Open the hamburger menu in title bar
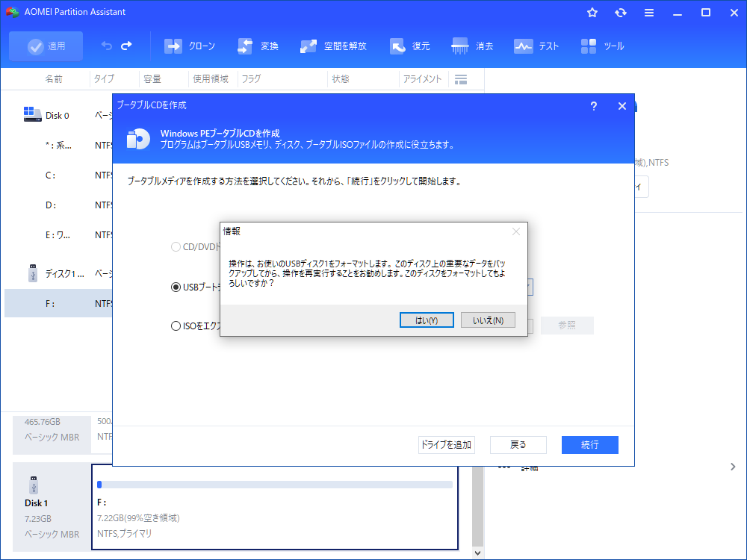Image resolution: width=747 pixels, height=560 pixels. point(649,13)
